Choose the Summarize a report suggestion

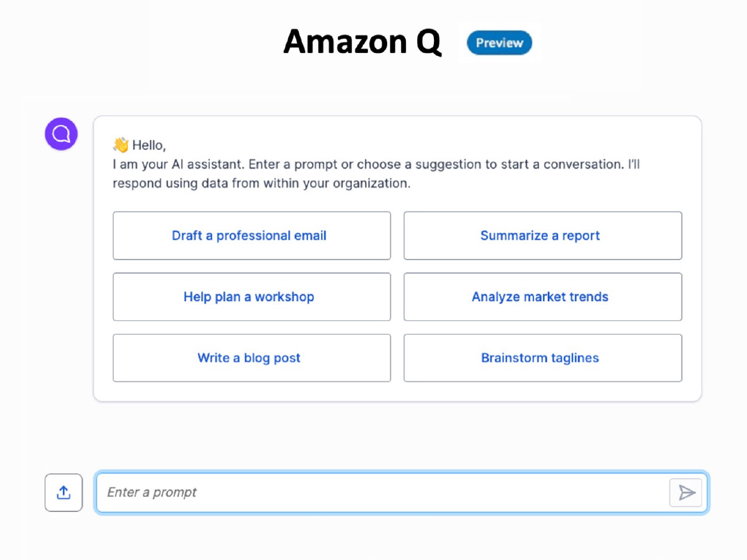click(540, 235)
